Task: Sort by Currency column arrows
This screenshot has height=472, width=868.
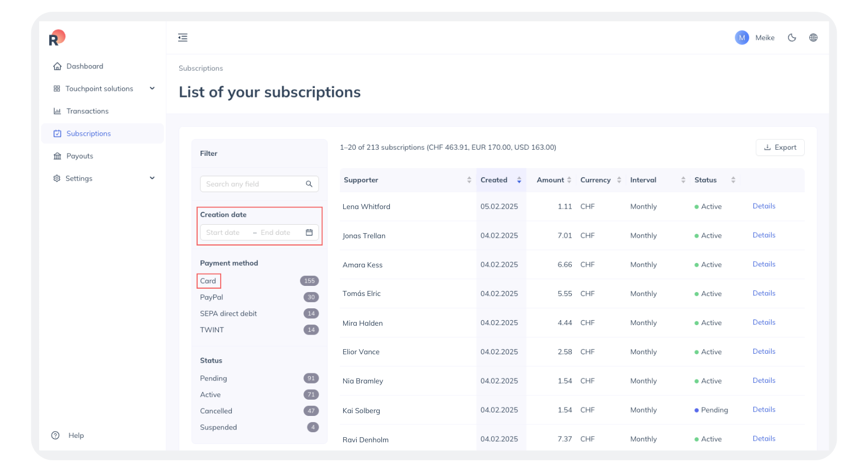Action: click(619, 180)
